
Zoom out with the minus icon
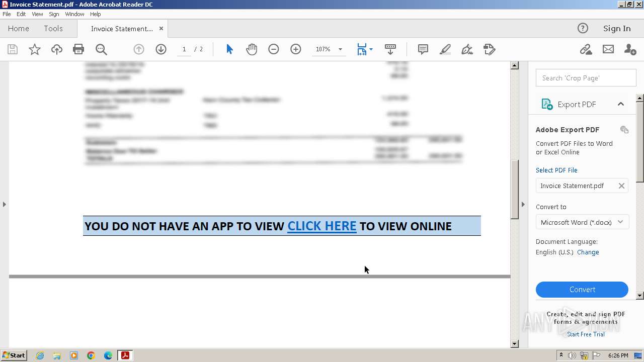274,49
